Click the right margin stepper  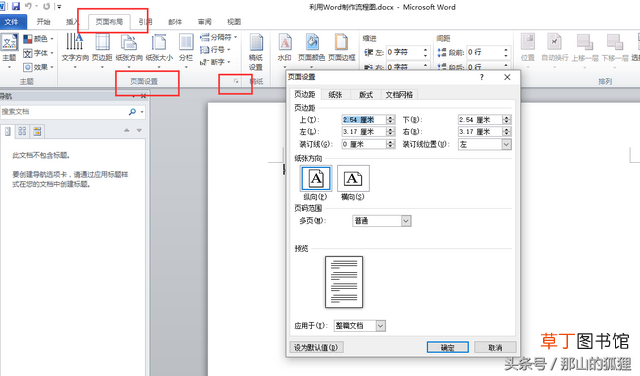507,131
